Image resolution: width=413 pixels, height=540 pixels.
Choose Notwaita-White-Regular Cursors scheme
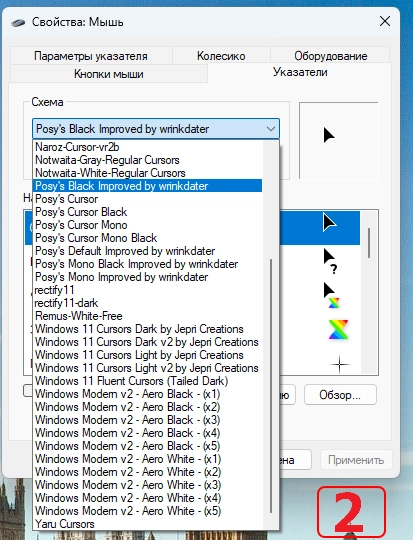(147, 173)
